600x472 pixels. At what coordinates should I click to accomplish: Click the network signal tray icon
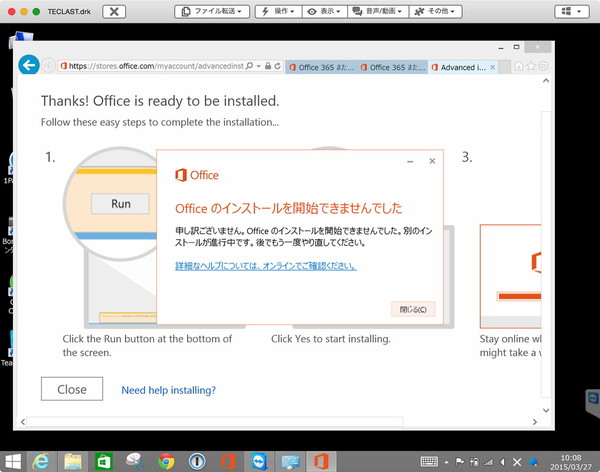coord(489,462)
